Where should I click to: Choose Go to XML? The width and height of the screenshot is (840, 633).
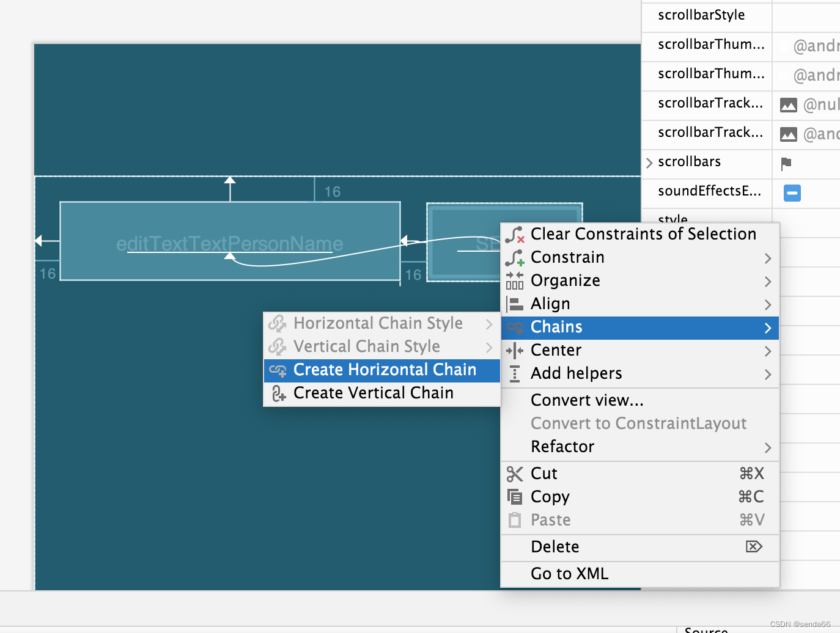point(640,574)
